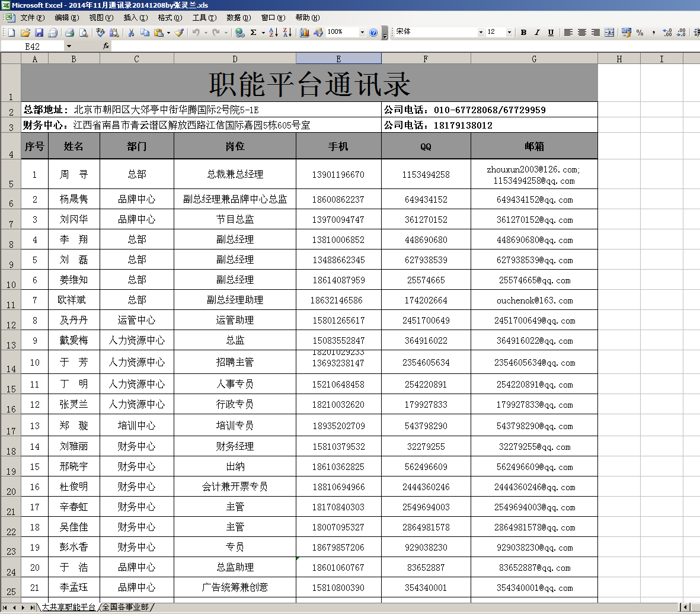Open a file with folder icon
Viewport: 700px width, 614px height.
(x=25, y=32)
